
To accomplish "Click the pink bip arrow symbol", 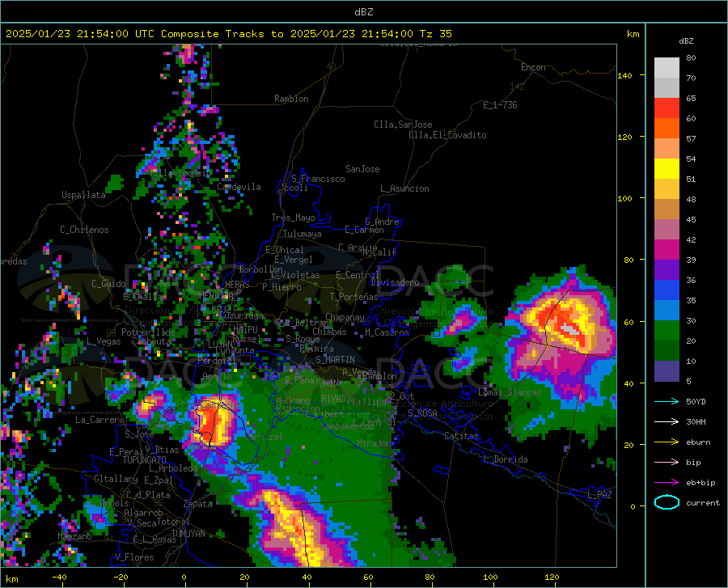I will pyautogui.click(x=667, y=463).
